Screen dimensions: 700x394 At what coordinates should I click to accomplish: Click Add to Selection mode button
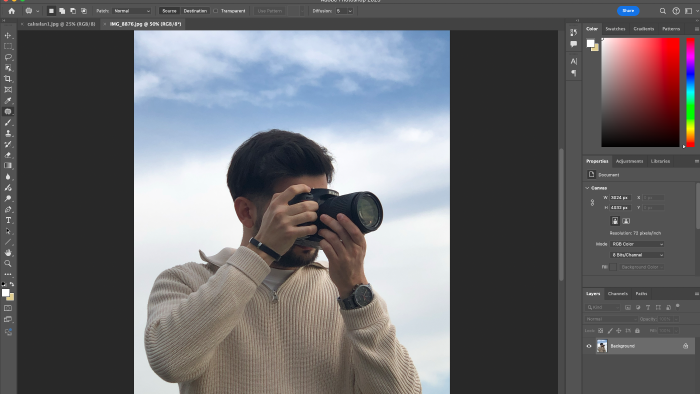coord(62,11)
